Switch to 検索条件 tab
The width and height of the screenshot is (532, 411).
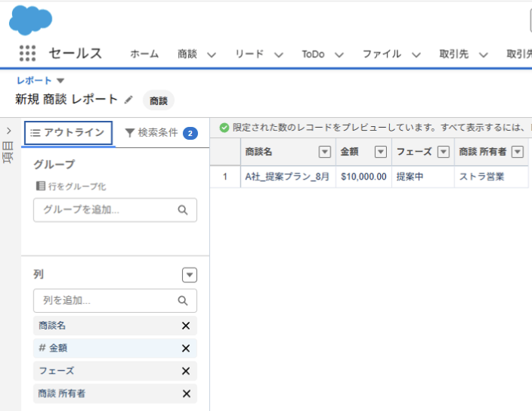coord(161,133)
